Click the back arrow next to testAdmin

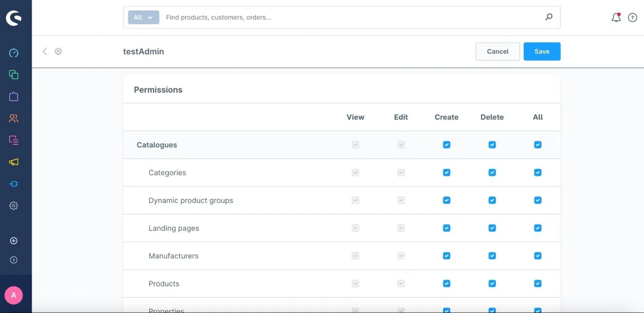click(x=45, y=51)
